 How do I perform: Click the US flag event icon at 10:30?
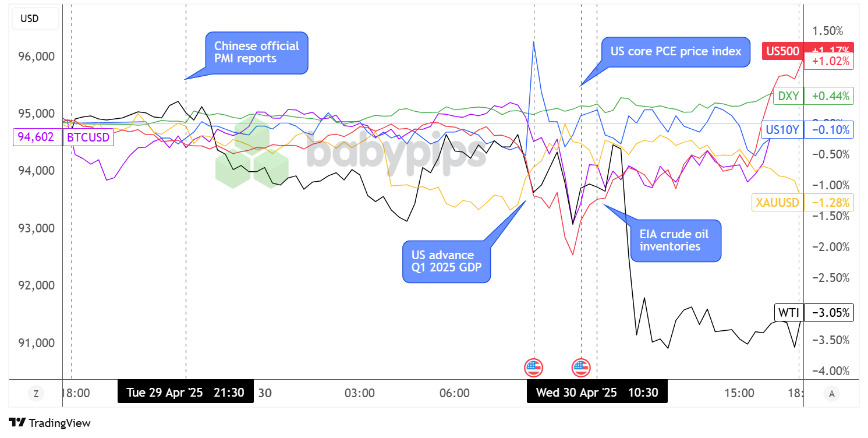581,368
